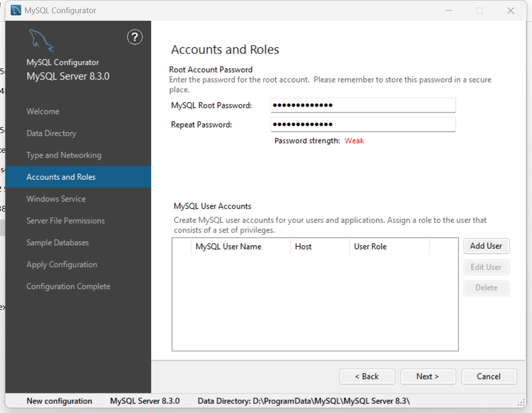Open Server File Permissions step

65,221
